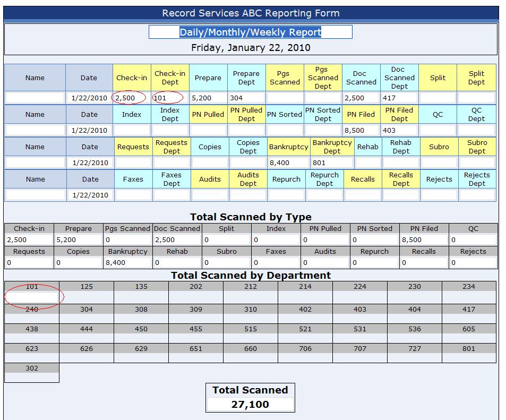Click the Rejects Dept column header
Image resolution: width=506 pixels, height=420 pixels.
[x=477, y=179]
